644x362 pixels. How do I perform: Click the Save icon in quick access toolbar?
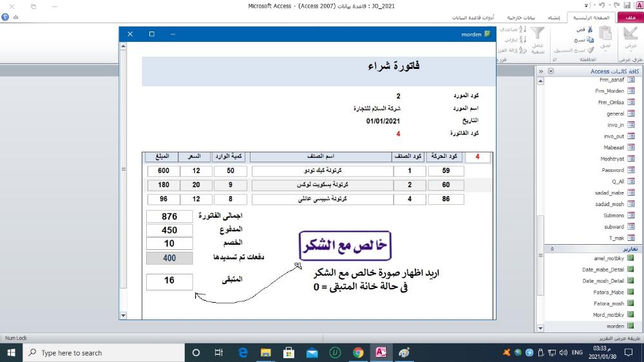627,5
